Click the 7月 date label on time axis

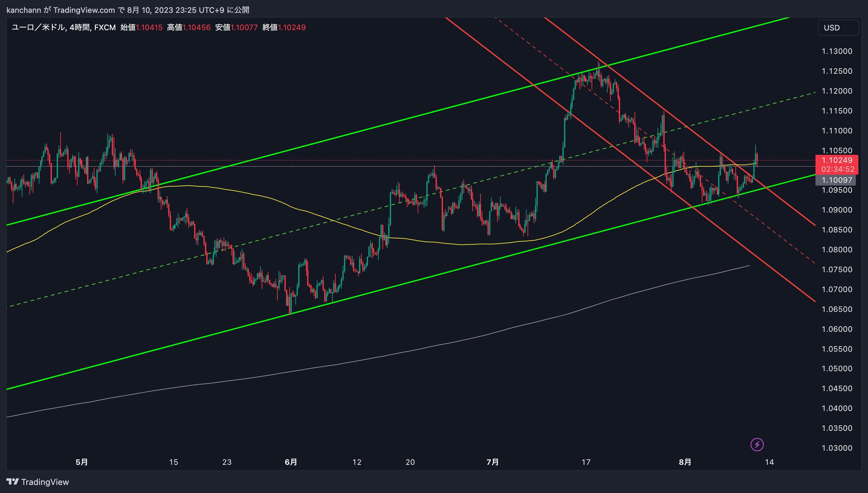[493, 462]
